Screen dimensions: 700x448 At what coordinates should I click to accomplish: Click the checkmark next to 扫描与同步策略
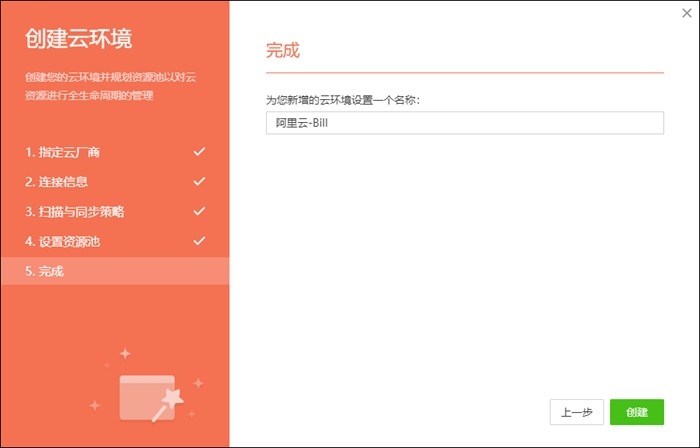tap(198, 211)
